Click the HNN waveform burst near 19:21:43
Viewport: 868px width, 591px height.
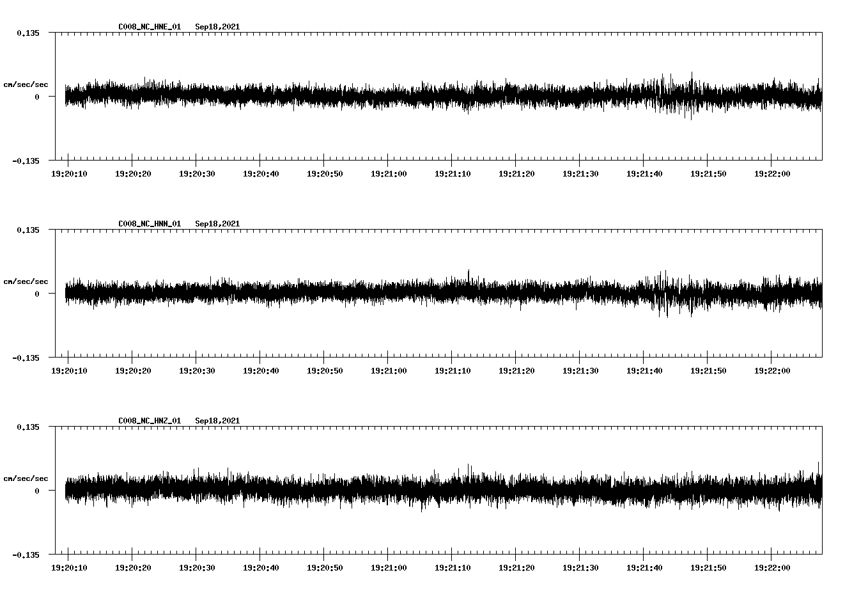665,294
